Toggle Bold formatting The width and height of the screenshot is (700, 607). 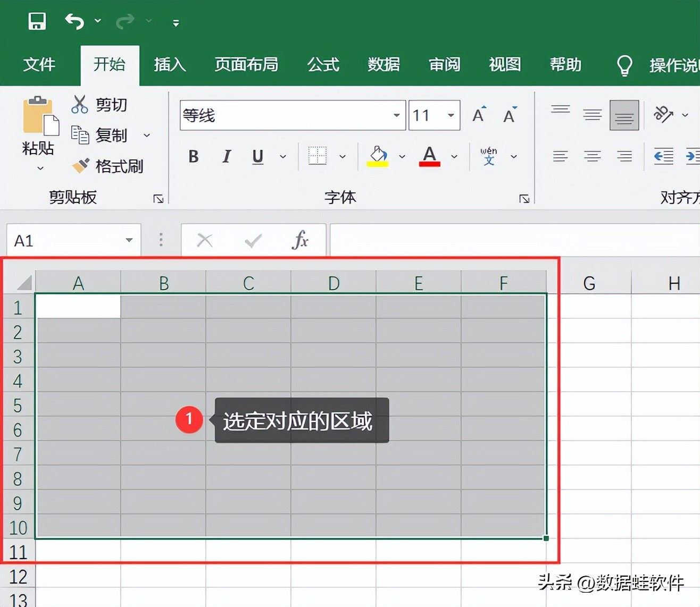click(194, 156)
